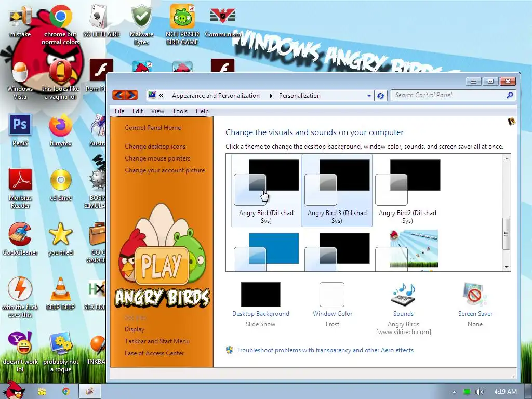Open the Windows Vista egg icon
Screen dimensions: 532x399
point(20,79)
